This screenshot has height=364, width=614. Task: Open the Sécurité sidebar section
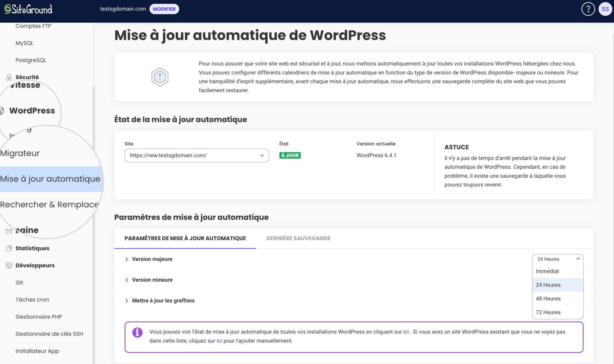27,77
